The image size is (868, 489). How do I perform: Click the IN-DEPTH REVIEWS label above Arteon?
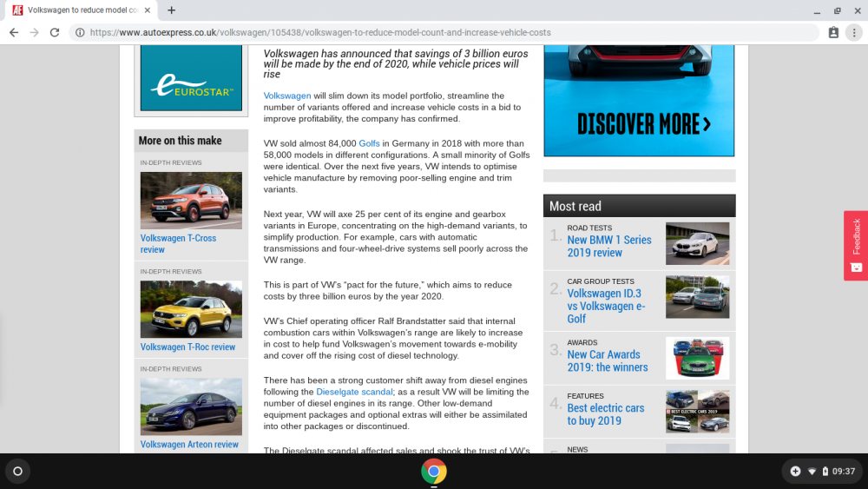pyautogui.click(x=171, y=369)
